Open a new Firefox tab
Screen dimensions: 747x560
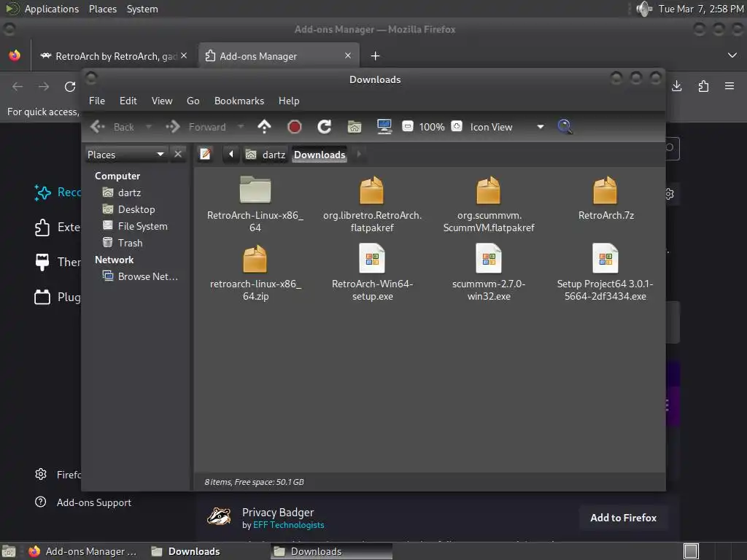tap(376, 56)
